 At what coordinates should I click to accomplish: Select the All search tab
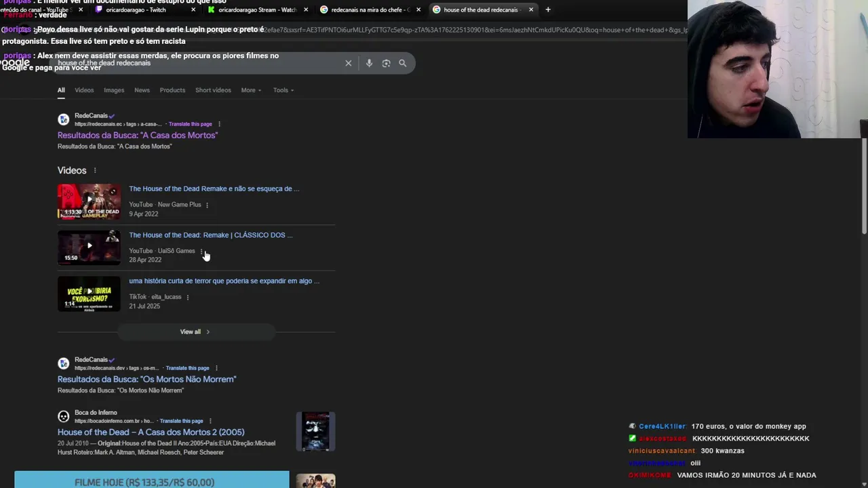[x=61, y=90]
